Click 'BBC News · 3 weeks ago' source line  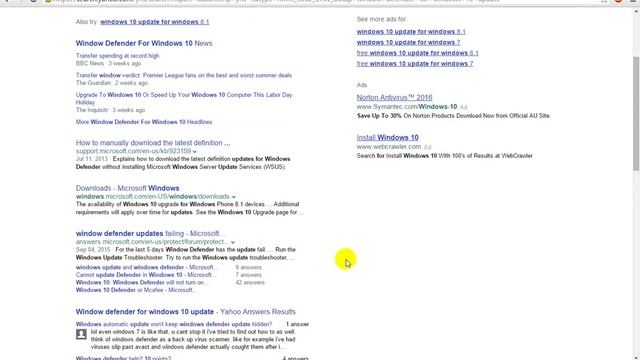(108, 63)
